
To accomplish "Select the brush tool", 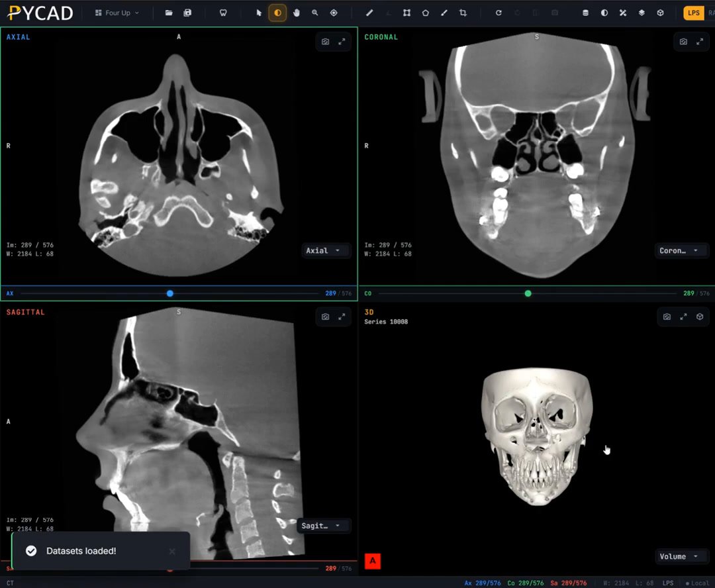I will click(444, 13).
